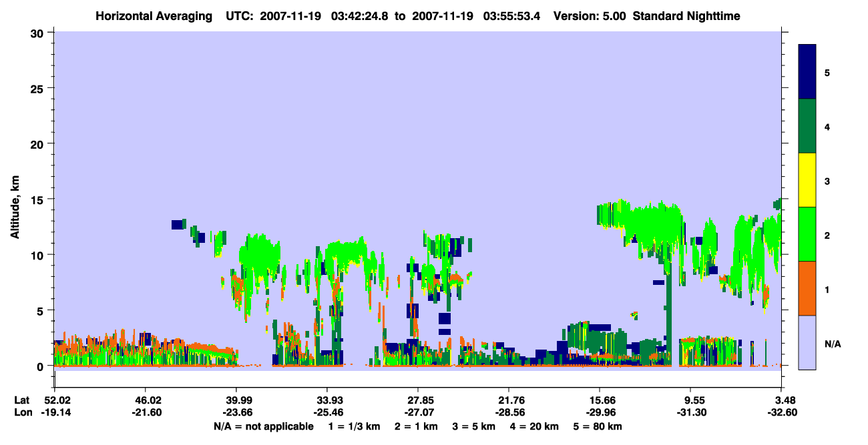Click the longitude value -28.56

click(x=509, y=413)
